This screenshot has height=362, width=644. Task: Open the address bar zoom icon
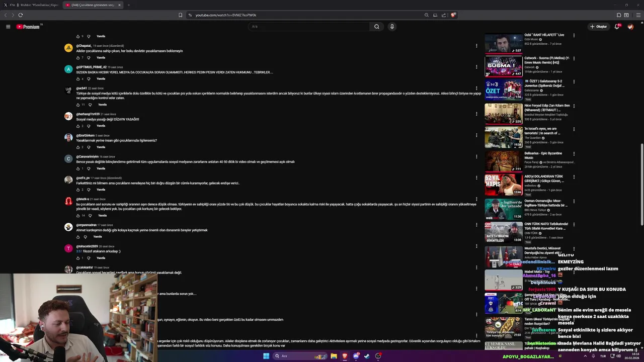(x=427, y=15)
